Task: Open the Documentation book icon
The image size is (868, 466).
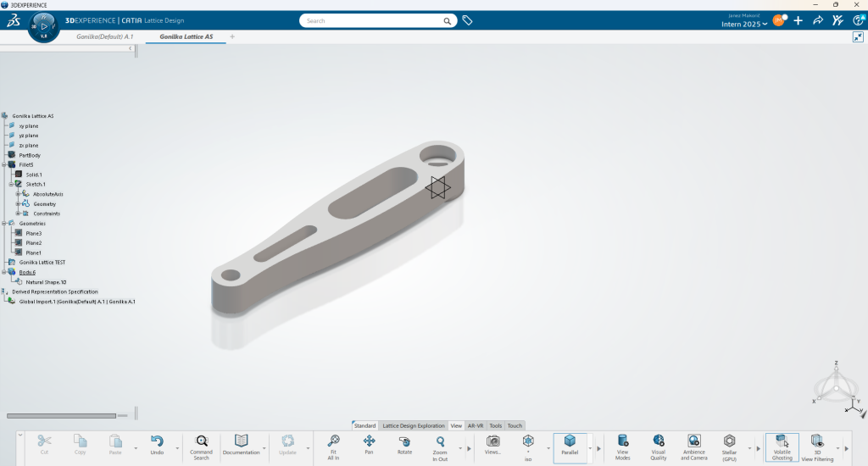Action: [x=241, y=441]
